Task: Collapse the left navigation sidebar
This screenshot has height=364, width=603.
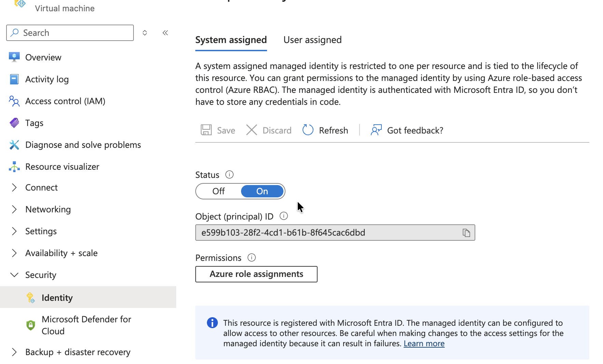Action: click(165, 32)
